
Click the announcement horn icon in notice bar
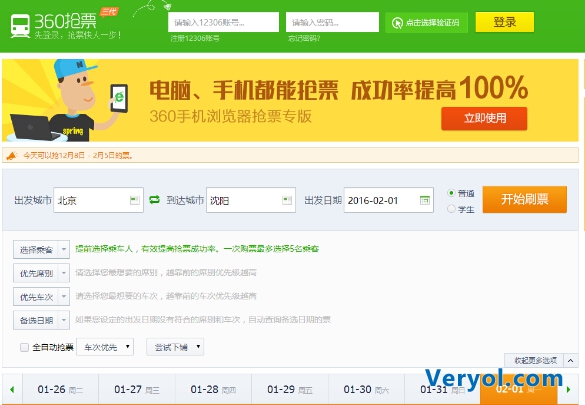click(12, 155)
